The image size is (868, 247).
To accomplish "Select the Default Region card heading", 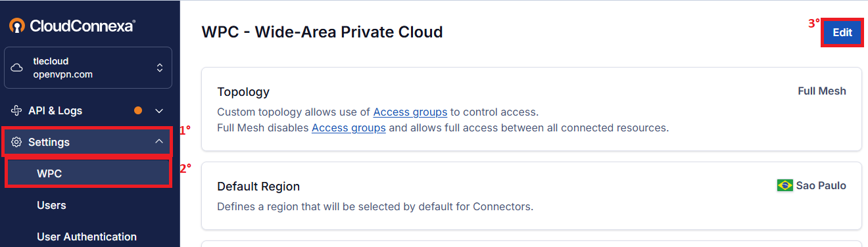I will (x=258, y=187).
